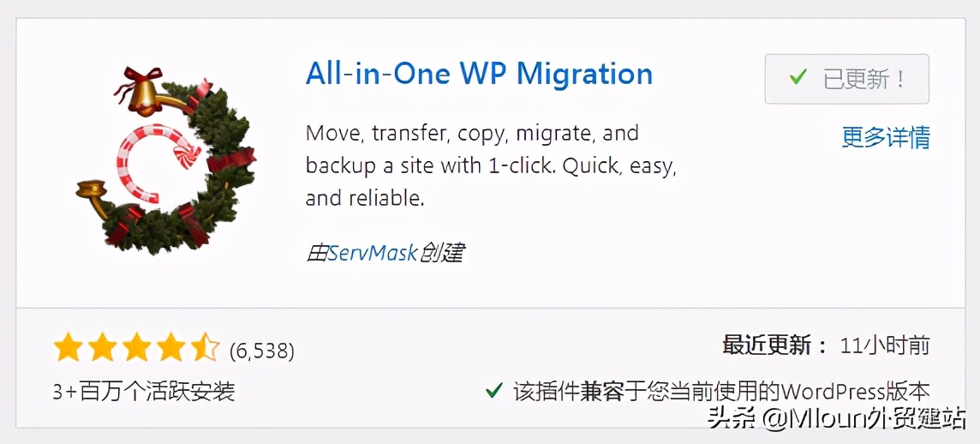This screenshot has height=444, width=980.
Task: Click the fourth rating star
Action: pos(170,348)
